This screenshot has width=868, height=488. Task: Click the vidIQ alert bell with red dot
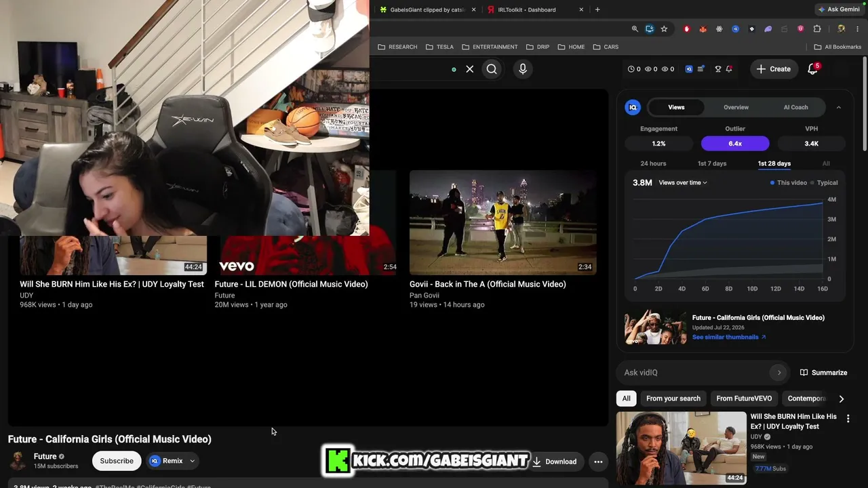729,68
